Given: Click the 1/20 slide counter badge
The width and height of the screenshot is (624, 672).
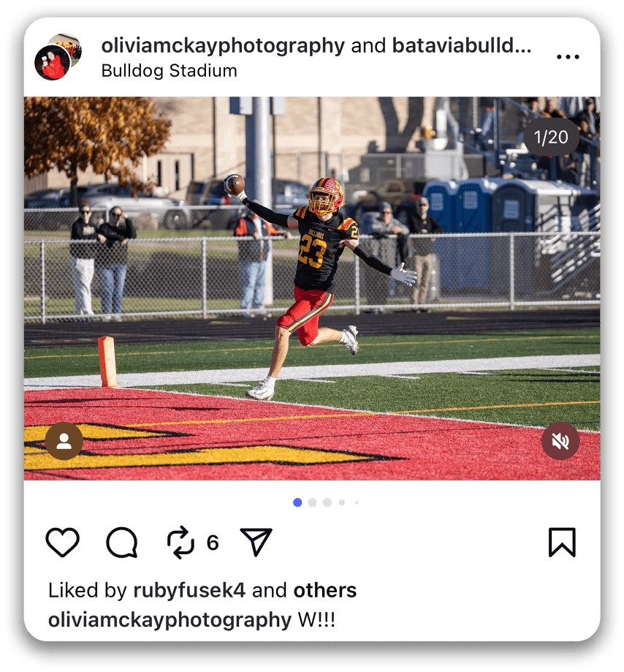Looking at the screenshot, I should click(x=551, y=137).
